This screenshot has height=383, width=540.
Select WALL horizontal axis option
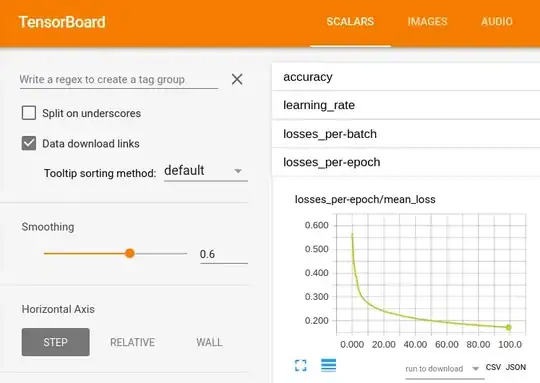pyautogui.click(x=209, y=342)
